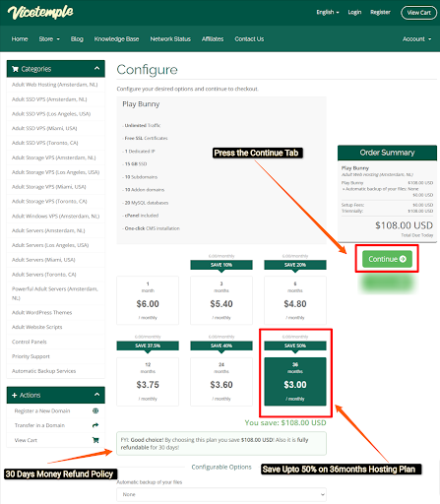Open the English language dropdown
This screenshot has height=504, width=440.
328,12
